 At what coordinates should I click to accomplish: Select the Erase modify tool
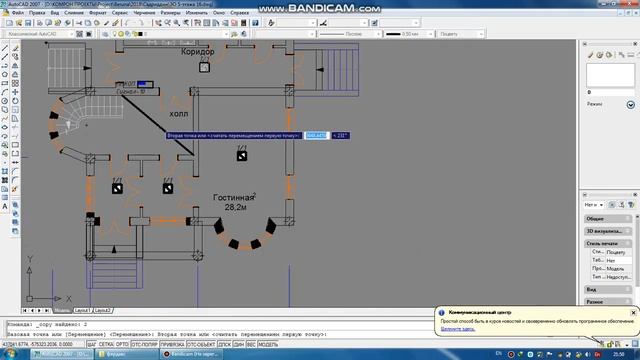point(15,48)
